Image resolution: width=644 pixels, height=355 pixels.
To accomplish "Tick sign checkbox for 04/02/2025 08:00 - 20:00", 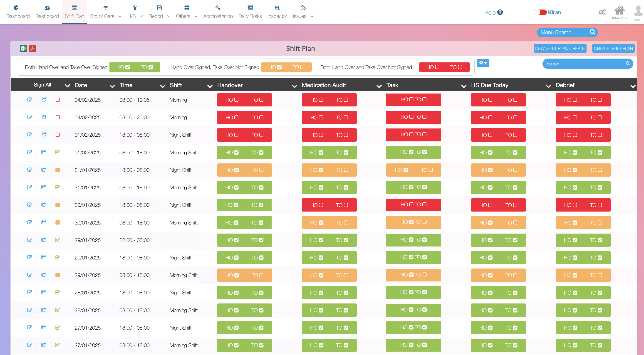I will point(58,117).
